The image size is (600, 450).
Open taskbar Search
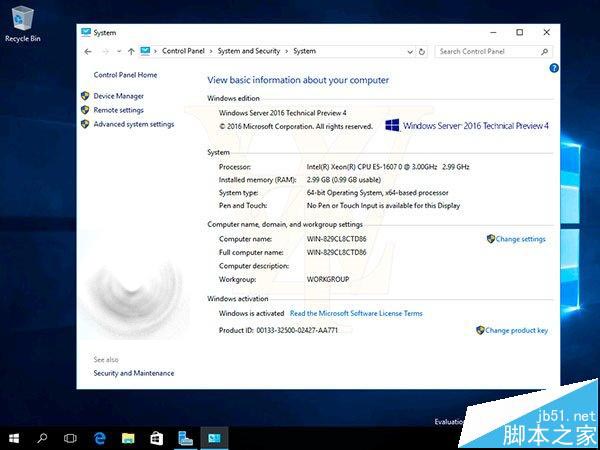(x=42, y=438)
